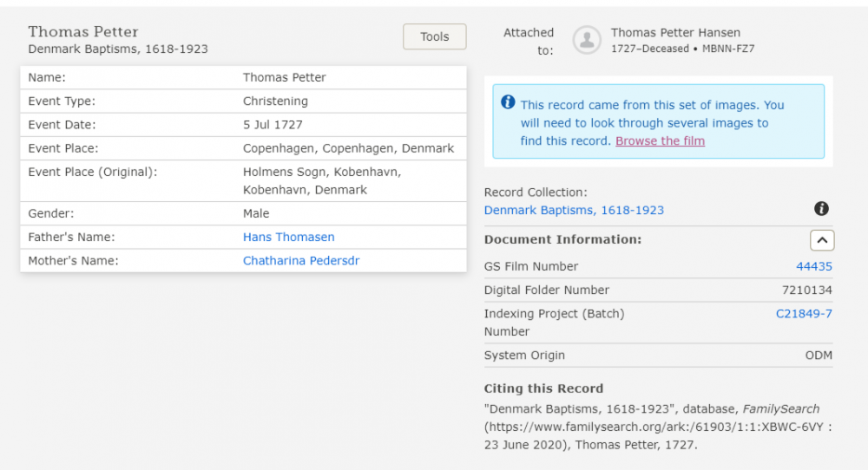Viewport: 868px width, 470px height.
Task: Open the Browse the film link
Action: click(x=660, y=141)
